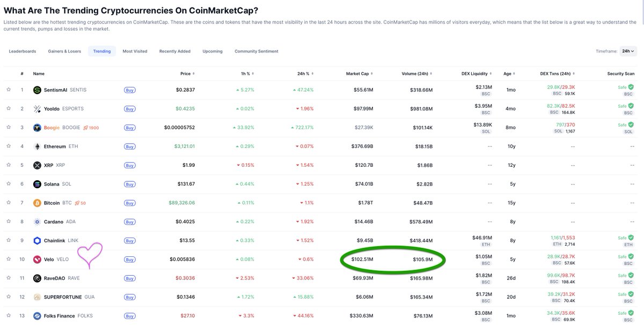Click the orange Bitcoin logo

pos(37,203)
